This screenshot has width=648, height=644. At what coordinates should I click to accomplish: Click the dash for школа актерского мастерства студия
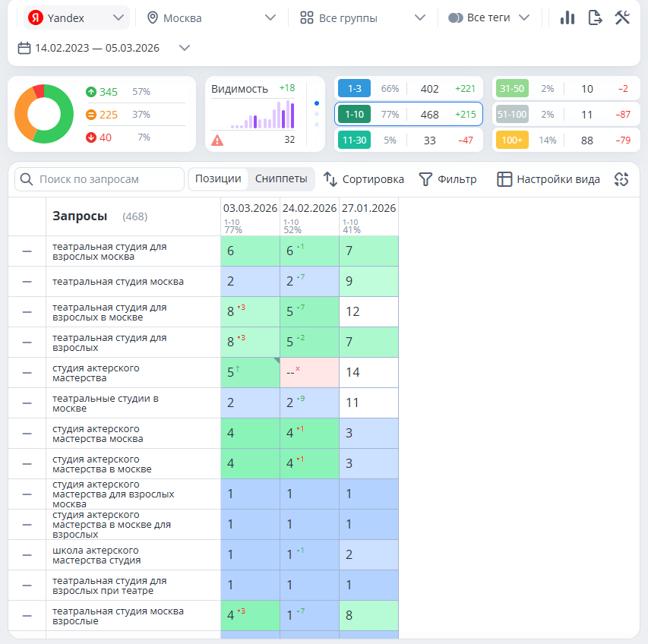pyautogui.click(x=27, y=555)
